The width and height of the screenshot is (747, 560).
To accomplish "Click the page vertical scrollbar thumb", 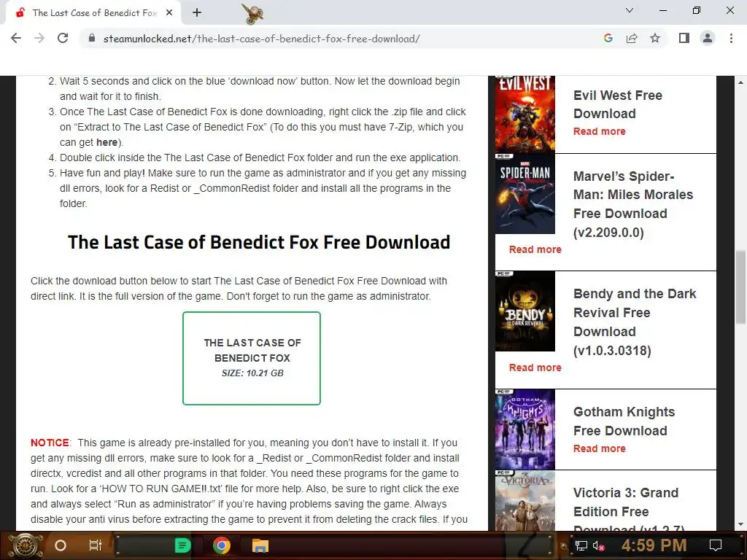I will [x=740, y=287].
